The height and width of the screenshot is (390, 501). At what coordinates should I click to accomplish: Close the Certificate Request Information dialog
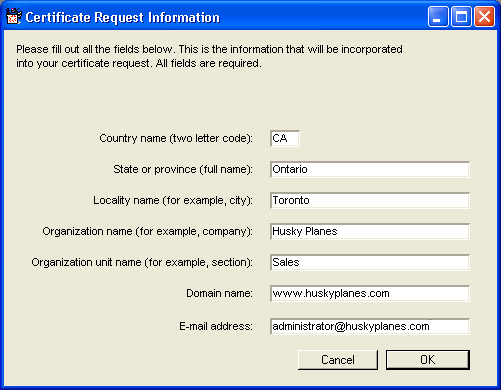coord(484,17)
